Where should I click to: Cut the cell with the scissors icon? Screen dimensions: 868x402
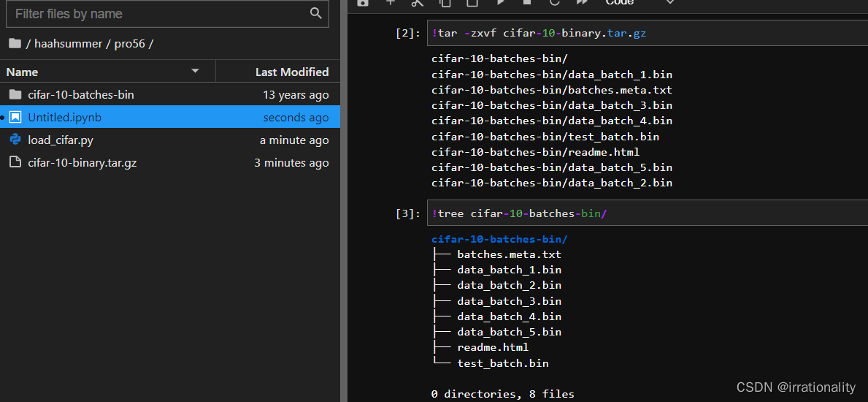[x=418, y=2]
